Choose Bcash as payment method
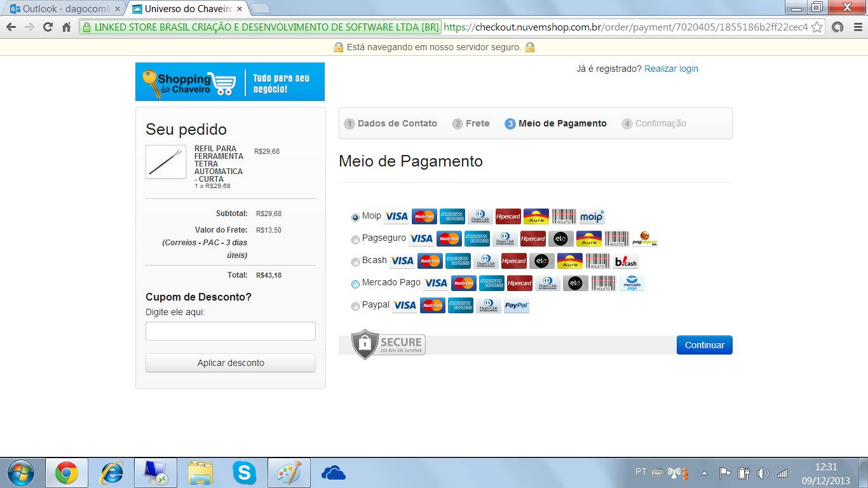 pyautogui.click(x=355, y=262)
